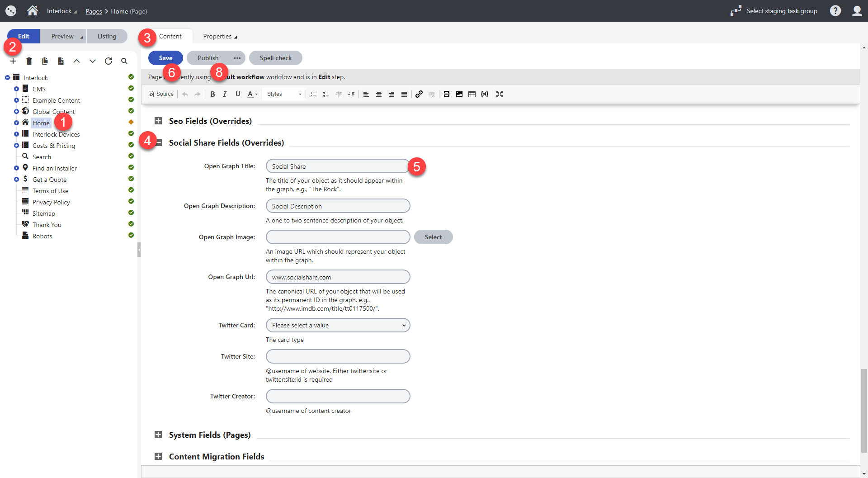Screen dimensions: 868x478
Task: Switch to the Listing mode tab
Action: 107,36
